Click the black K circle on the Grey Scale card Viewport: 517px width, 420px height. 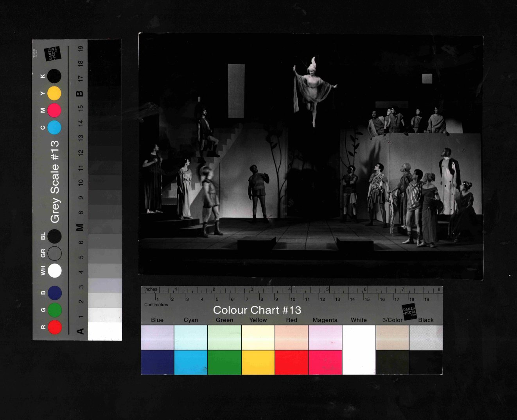pyautogui.click(x=54, y=76)
